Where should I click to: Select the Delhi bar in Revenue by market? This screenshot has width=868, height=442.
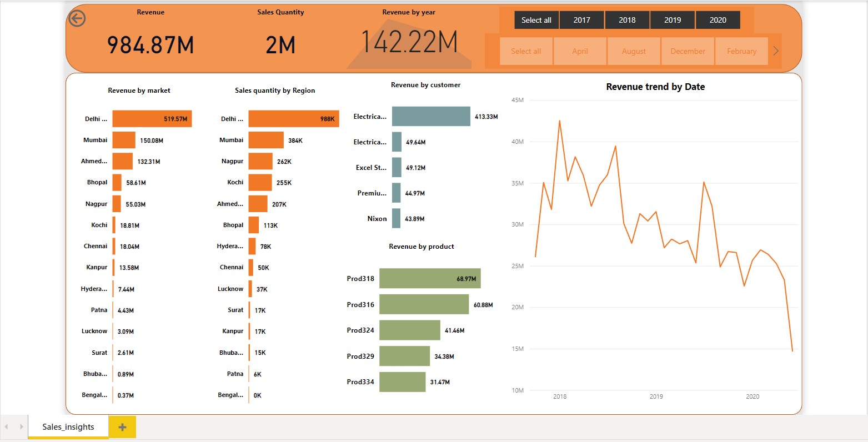152,118
